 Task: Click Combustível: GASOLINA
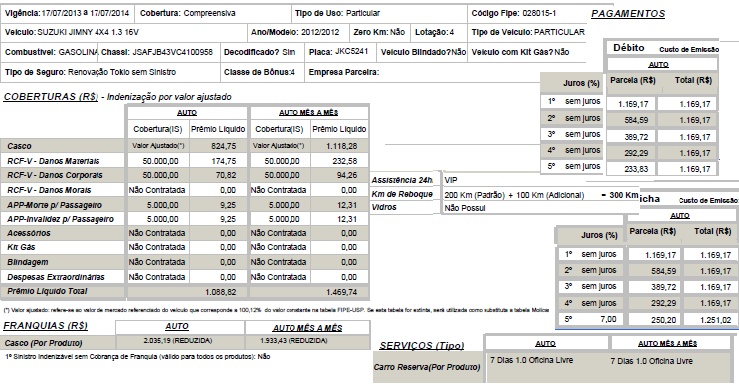51,52
